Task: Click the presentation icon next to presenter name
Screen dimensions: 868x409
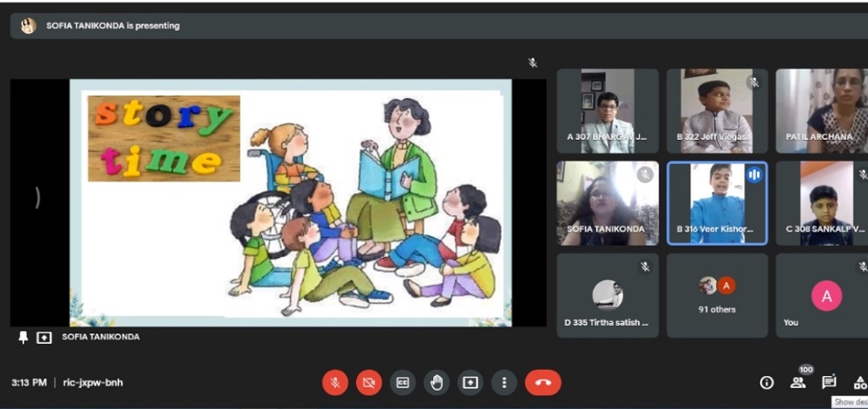Action: [44, 337]
